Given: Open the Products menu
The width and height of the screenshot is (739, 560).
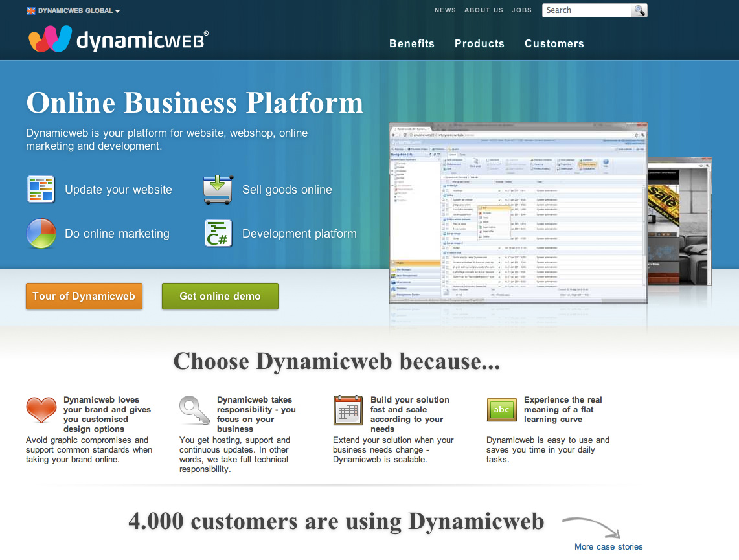Looking at the screenshot, I should 479,44.
